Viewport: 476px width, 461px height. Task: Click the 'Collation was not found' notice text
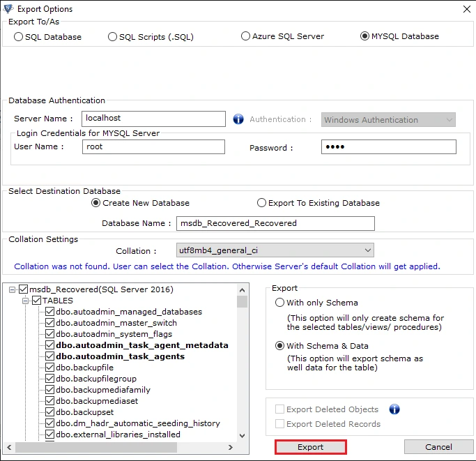point(227,266)
